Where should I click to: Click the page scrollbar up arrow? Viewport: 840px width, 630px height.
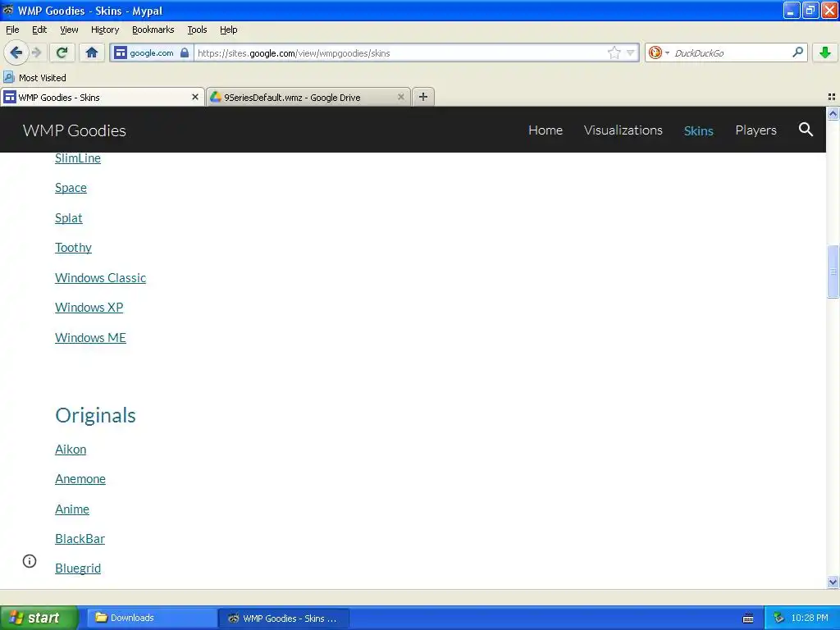833,113
